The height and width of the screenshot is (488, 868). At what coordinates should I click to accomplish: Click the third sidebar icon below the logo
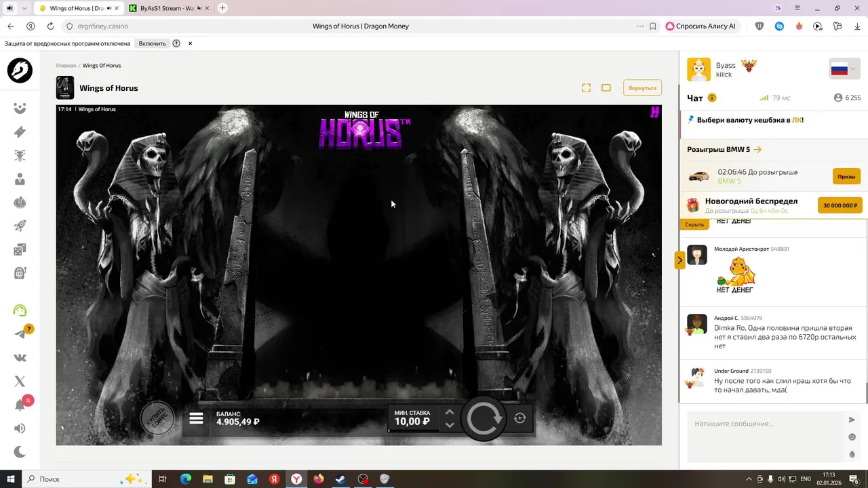click(x=20, y=156)
